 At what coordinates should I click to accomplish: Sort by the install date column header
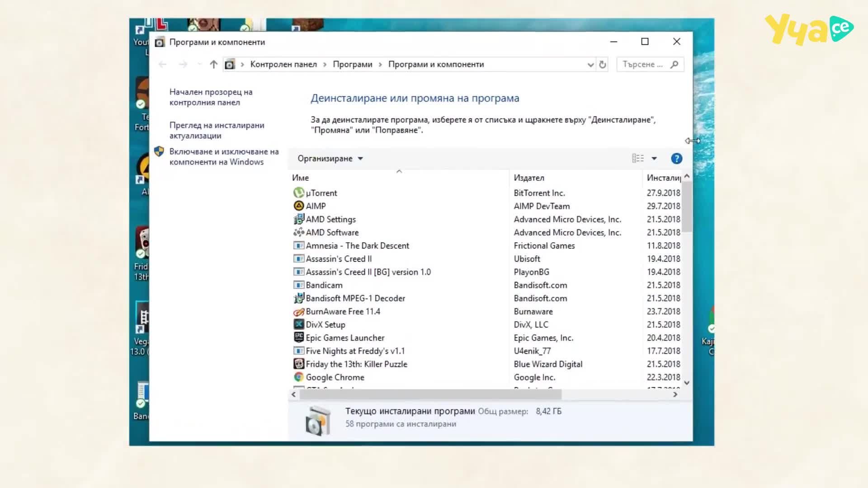point(663,178)
